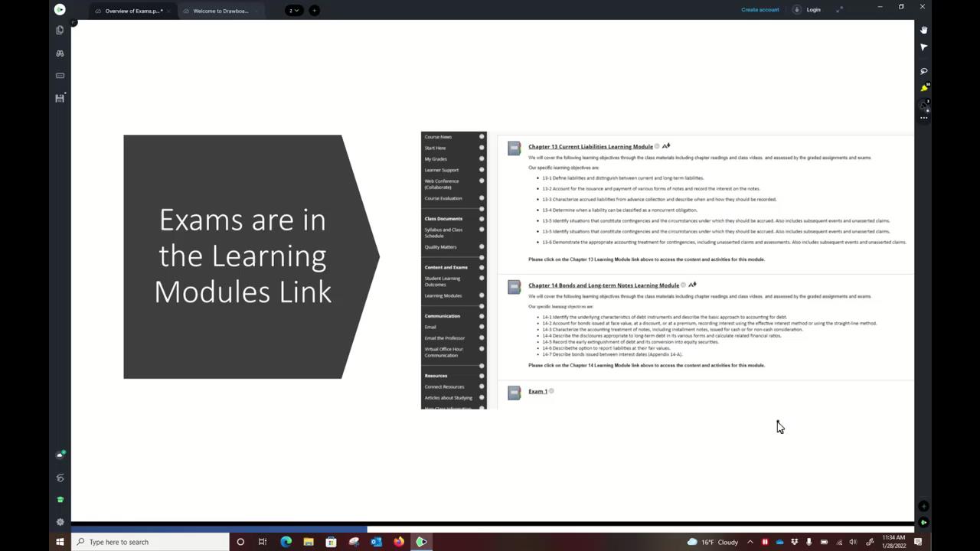980x551 pixels.
Task: Select the Lasso tool on the right sidebar
Action: (924, 71)
